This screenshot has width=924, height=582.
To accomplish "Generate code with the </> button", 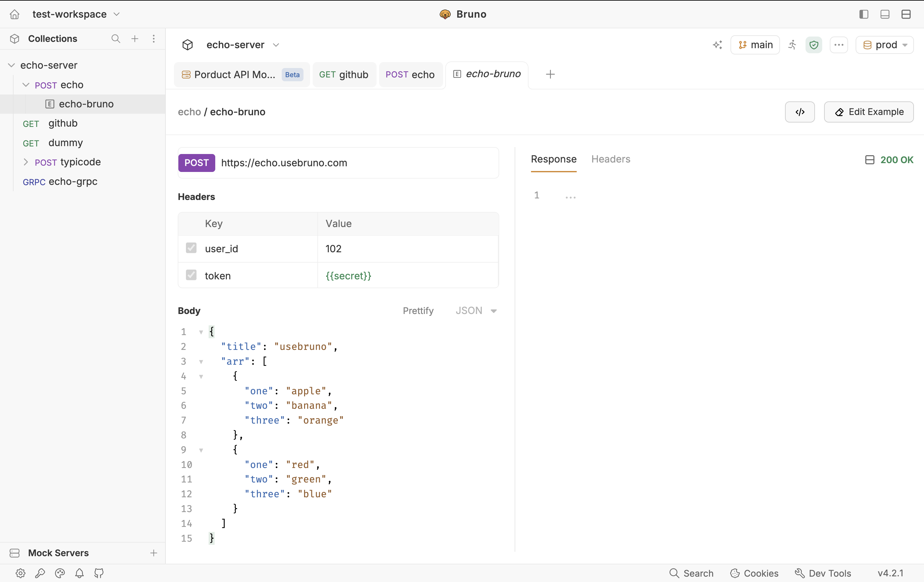I will pos(800,112).
